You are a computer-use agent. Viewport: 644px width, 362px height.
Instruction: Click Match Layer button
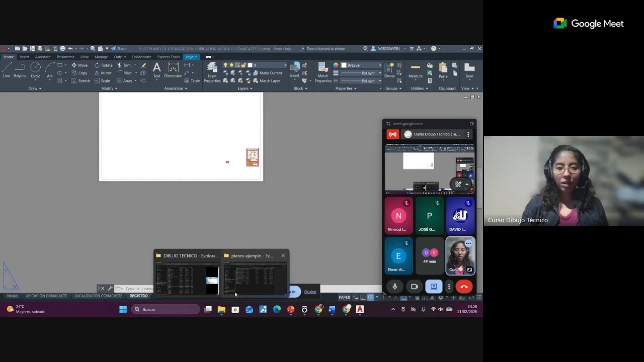click(266, 80)
